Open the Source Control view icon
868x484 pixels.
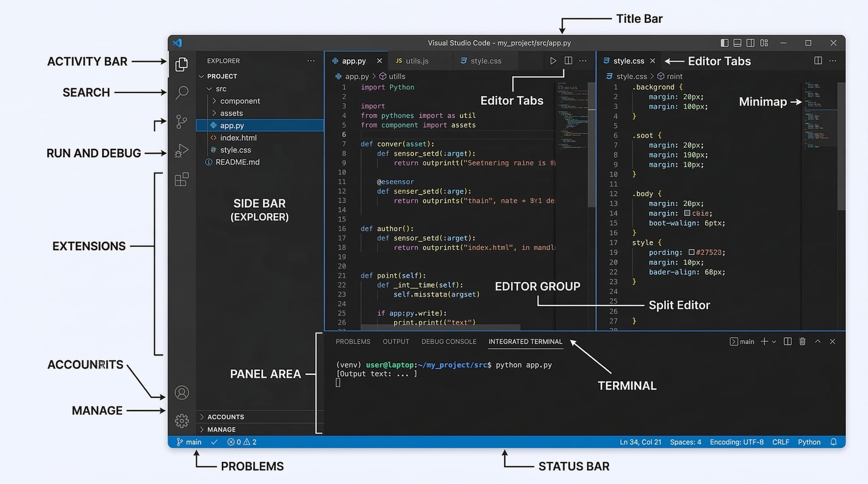click(x=182, y=122)
